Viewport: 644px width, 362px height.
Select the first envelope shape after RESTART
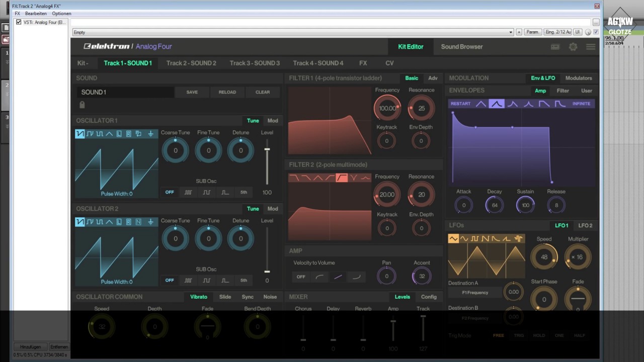click(x=481, y=104)
